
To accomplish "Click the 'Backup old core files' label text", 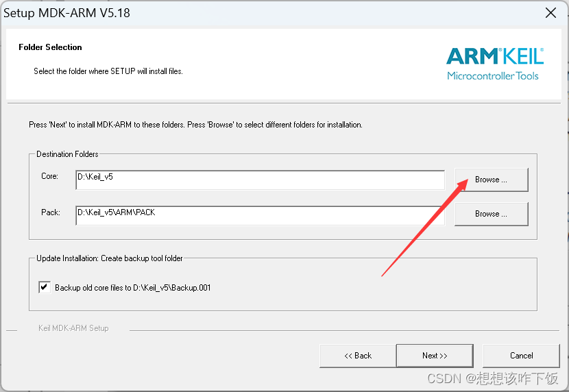I will pyautogui.click(x=132, y=288).
